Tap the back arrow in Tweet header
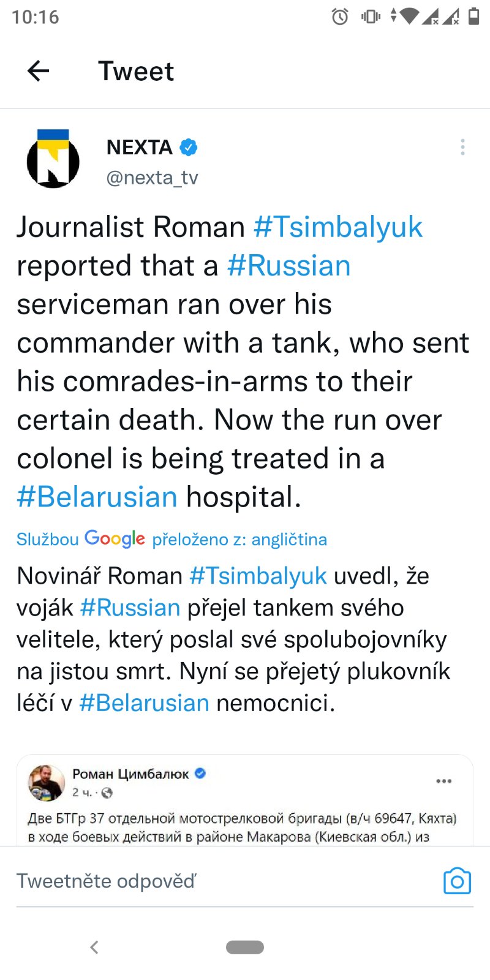The width and height of the screenshot is (490, 980). (38, 71)
